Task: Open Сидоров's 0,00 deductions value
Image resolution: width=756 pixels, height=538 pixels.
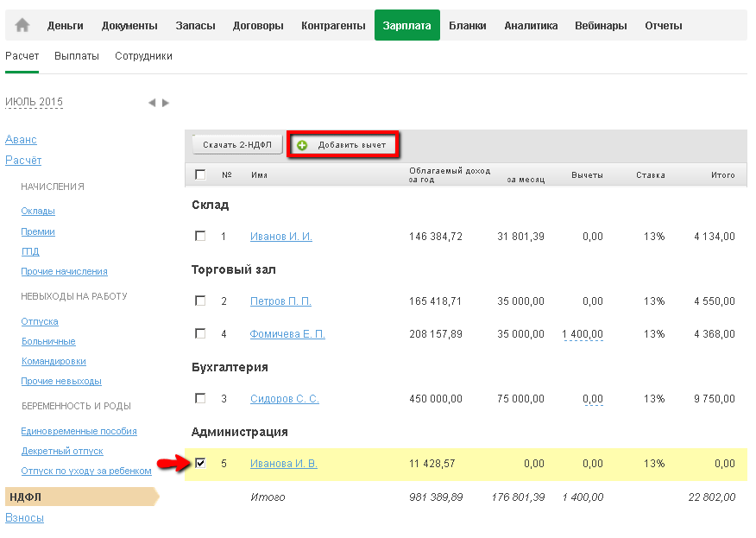Action: (592, 399)
